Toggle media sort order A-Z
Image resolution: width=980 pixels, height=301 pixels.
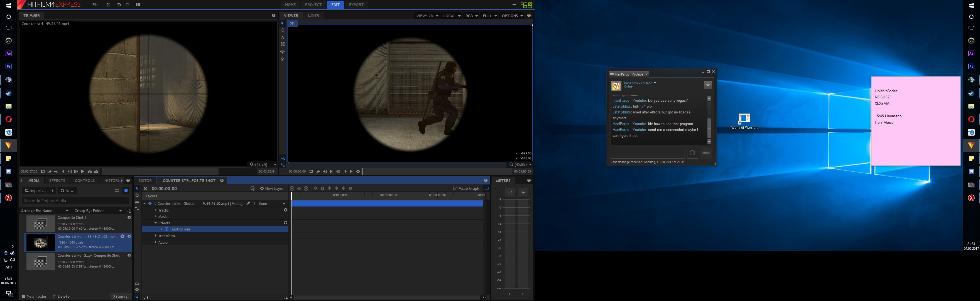[129, 211]
